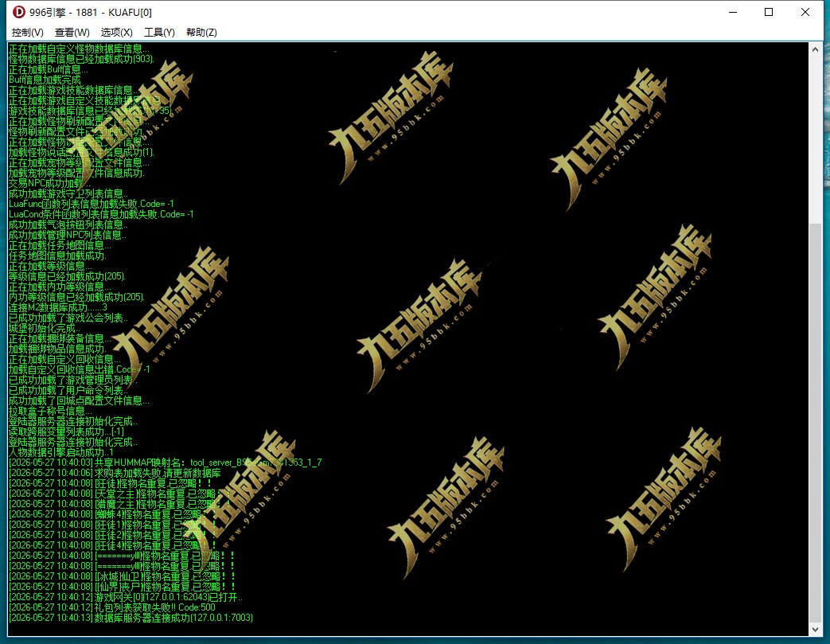Click the 996引擎 app icon in title bar
Image resolution: width=830 pixels, height=644 pixels.
coord(18,12)
